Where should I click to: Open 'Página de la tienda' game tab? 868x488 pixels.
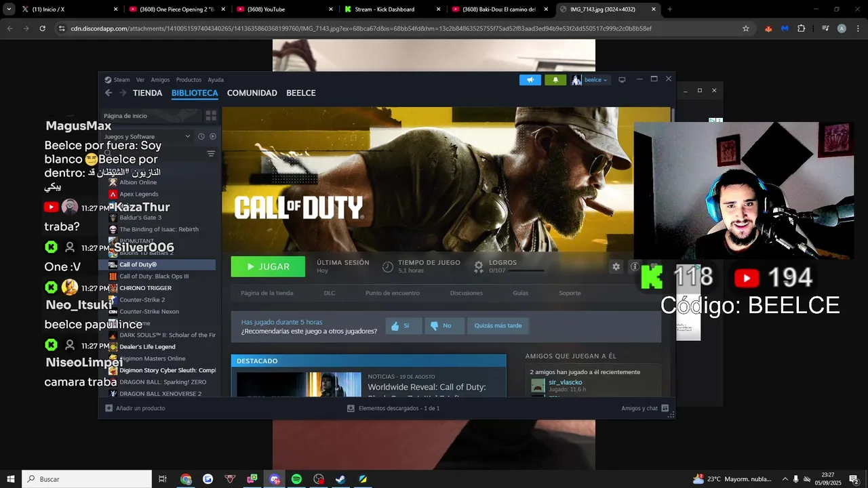click(x=267, y=293)
